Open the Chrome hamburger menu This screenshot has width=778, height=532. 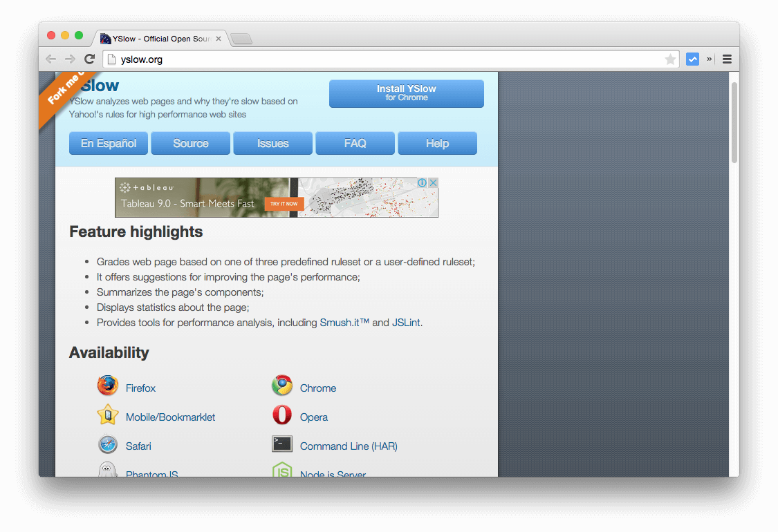(x=727, y=59)
